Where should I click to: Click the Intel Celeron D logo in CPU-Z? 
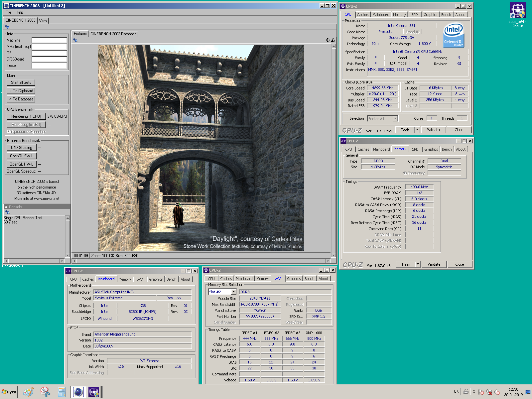click(454, 35)
